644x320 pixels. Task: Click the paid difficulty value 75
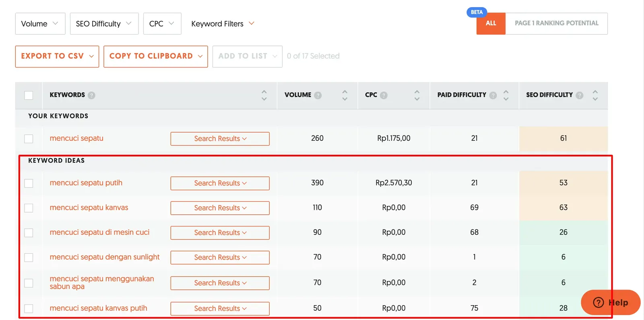[x=475, y=308]
